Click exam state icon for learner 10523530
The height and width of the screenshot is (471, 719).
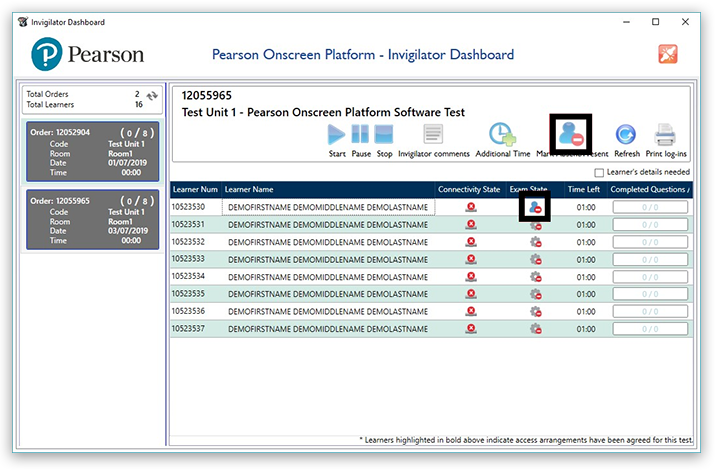point(535,207)
